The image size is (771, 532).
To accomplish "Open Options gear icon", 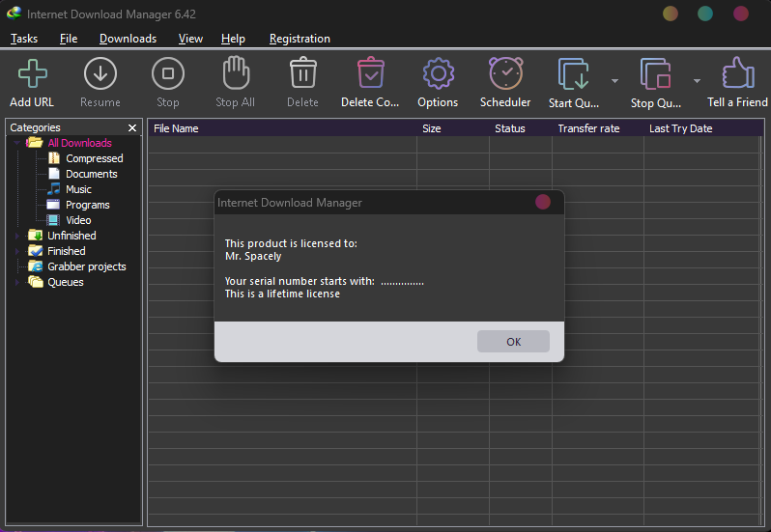I will click(438, 73).
